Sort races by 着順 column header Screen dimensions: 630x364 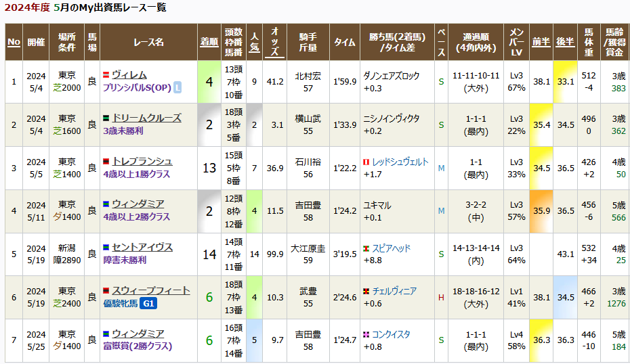[x=209, y=42]
